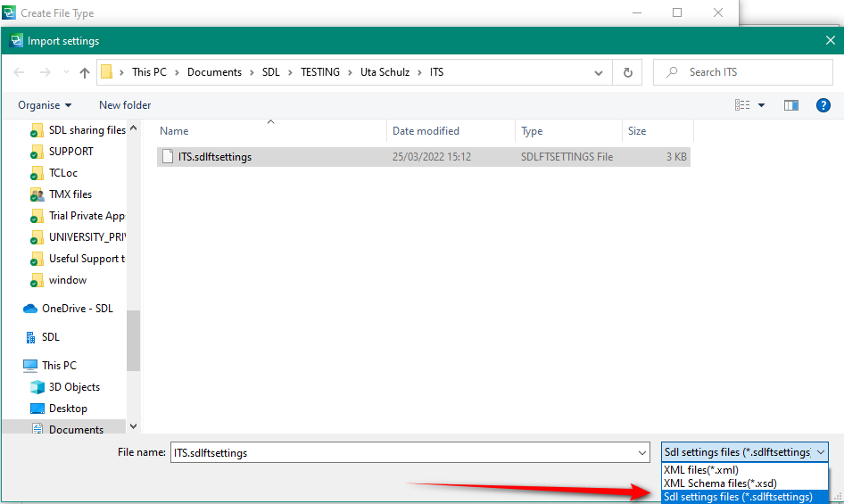Screen dimensions: 844x504
Task: Click the Create File Type window icon
Action: pos(9,12)
